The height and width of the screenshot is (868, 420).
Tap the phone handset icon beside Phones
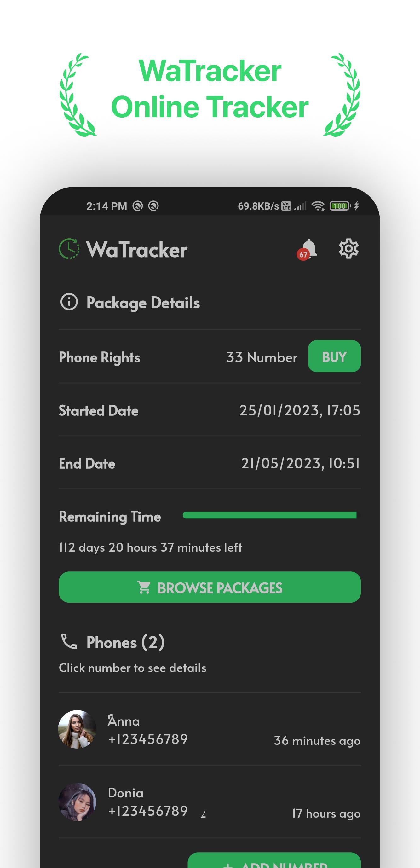69,641
